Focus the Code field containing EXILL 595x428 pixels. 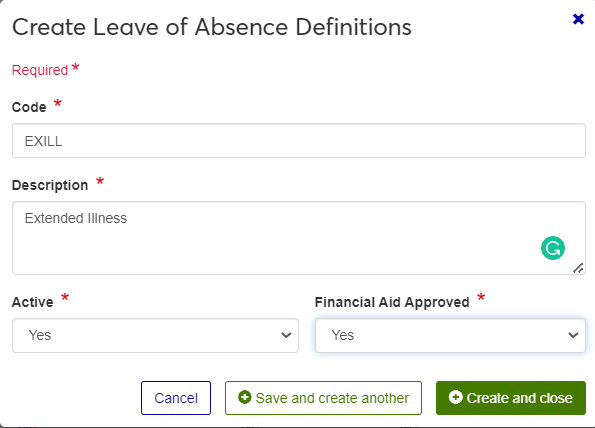point(299,140)
